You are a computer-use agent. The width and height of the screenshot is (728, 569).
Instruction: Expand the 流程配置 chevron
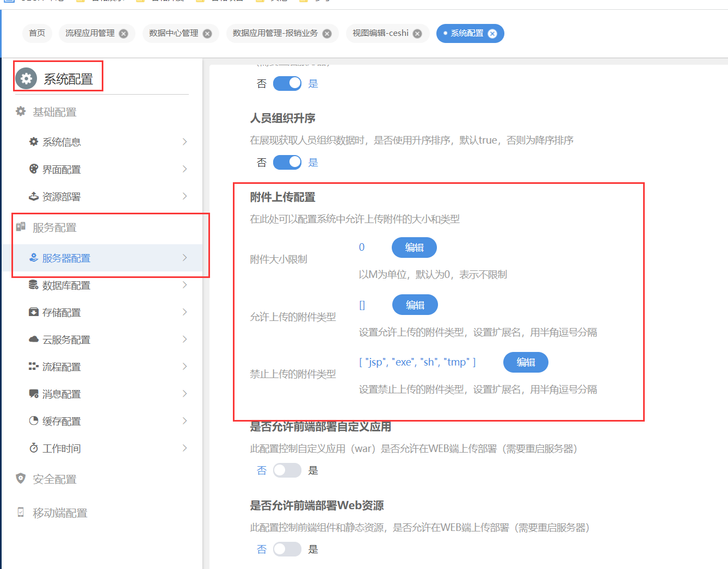185,366
